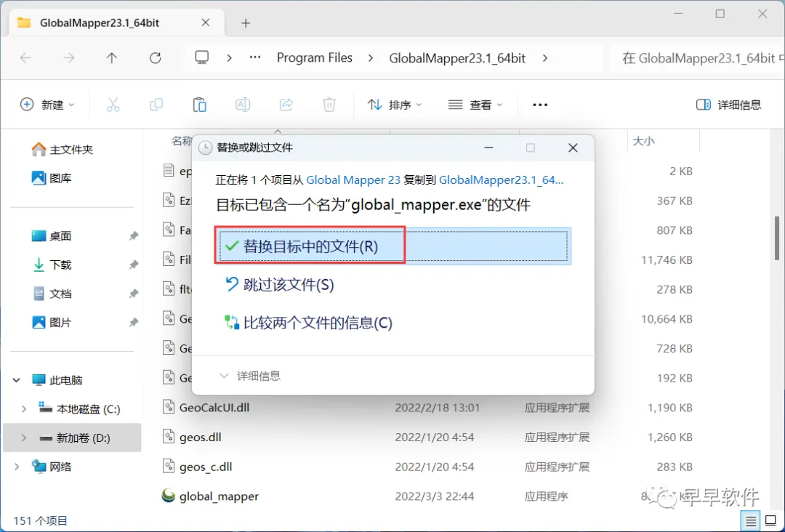Select 此电脑 in sidebar
The image size is (785, 532).
(x=57, y=380)
